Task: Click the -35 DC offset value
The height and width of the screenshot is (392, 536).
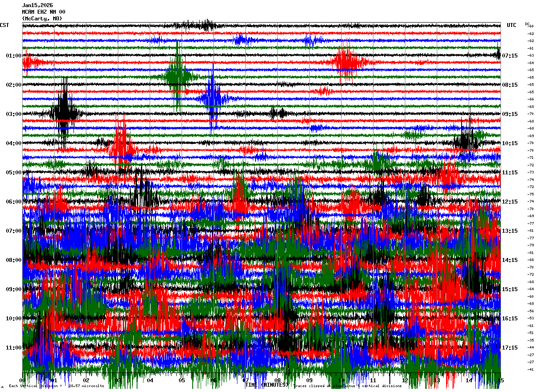Action: tap(531, 340)
